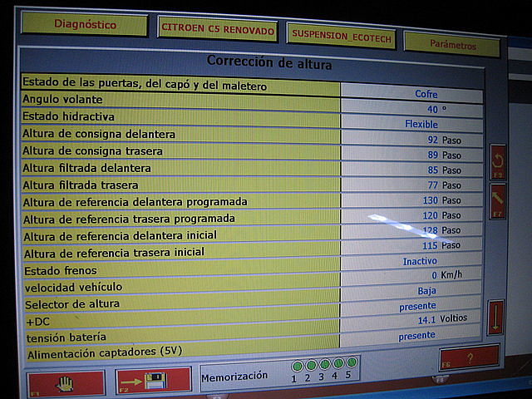
Task: Click the CITROEN C5 RENOVADO button
Action: [x=217, y=29]
